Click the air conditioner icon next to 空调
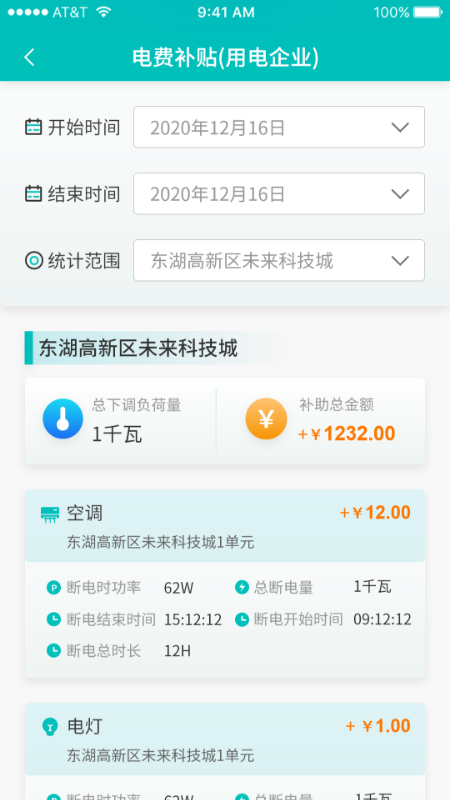The height and width of the screenshot is (800, 450). [49, 514]
